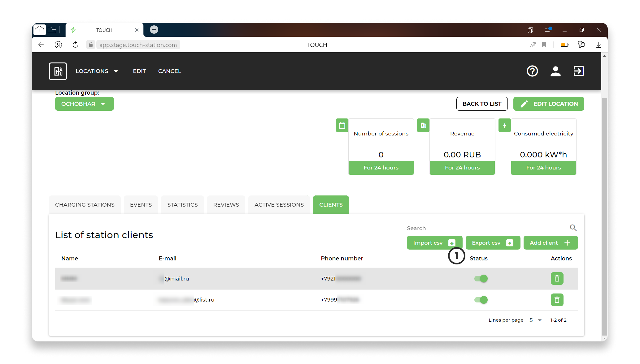Click the Name column header
This screenshot has width=640, height=364.
click(70, 259)
